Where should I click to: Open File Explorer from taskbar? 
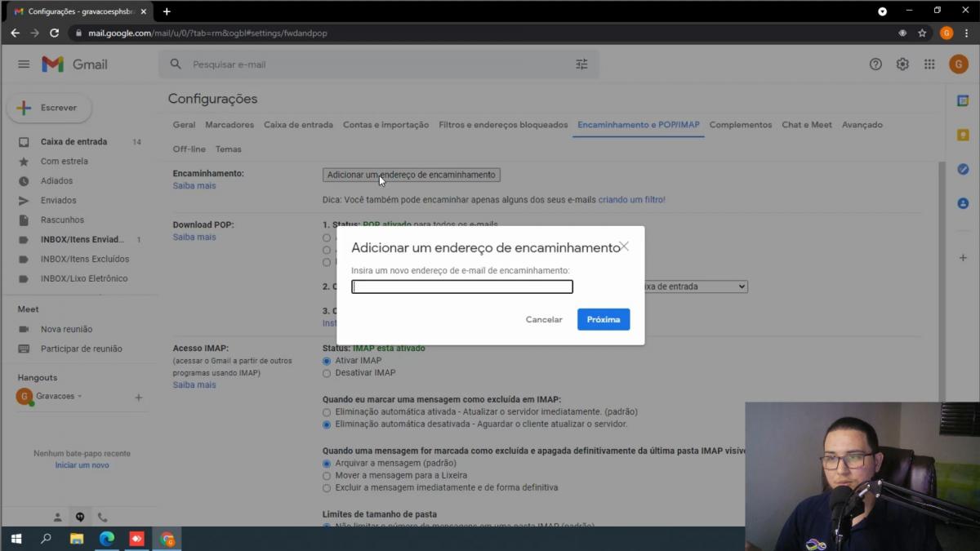(76, 539)
